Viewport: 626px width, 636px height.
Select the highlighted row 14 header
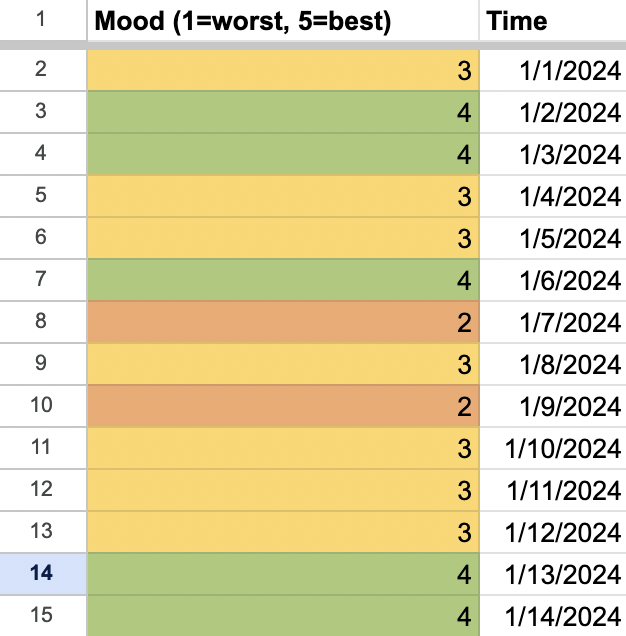click(x=41, y=573)
